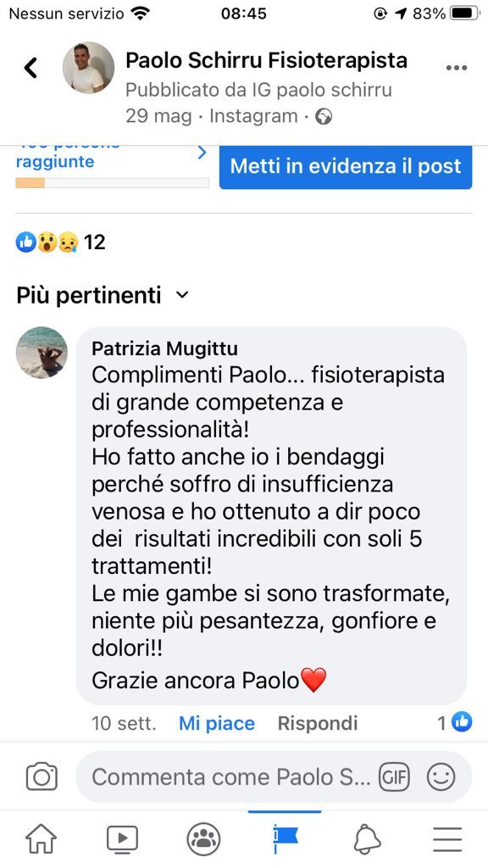488x868 pixels.
Task: Reply to comment via Rispondi
Action: [x=318, y=723]
